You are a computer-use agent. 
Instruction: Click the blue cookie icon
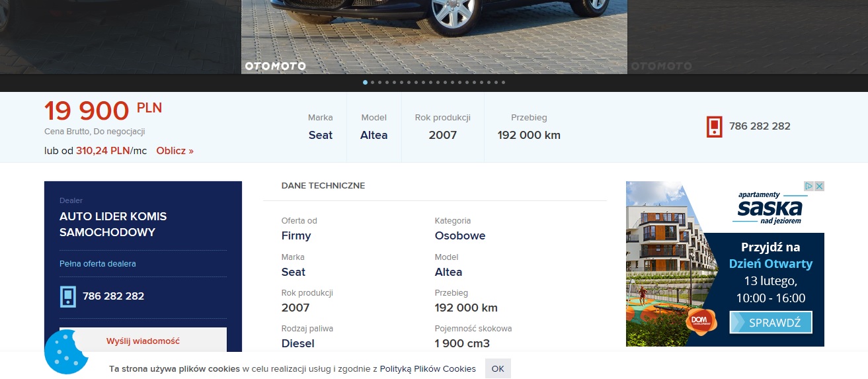coord(66,352)
